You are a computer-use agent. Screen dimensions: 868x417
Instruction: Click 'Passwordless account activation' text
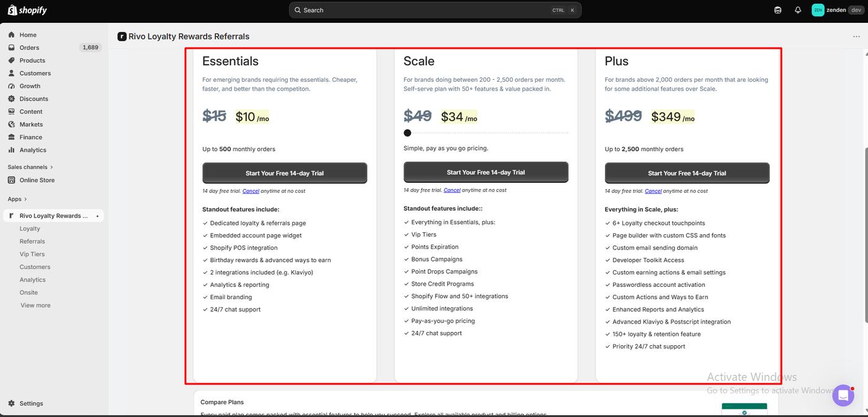(659, 285)
